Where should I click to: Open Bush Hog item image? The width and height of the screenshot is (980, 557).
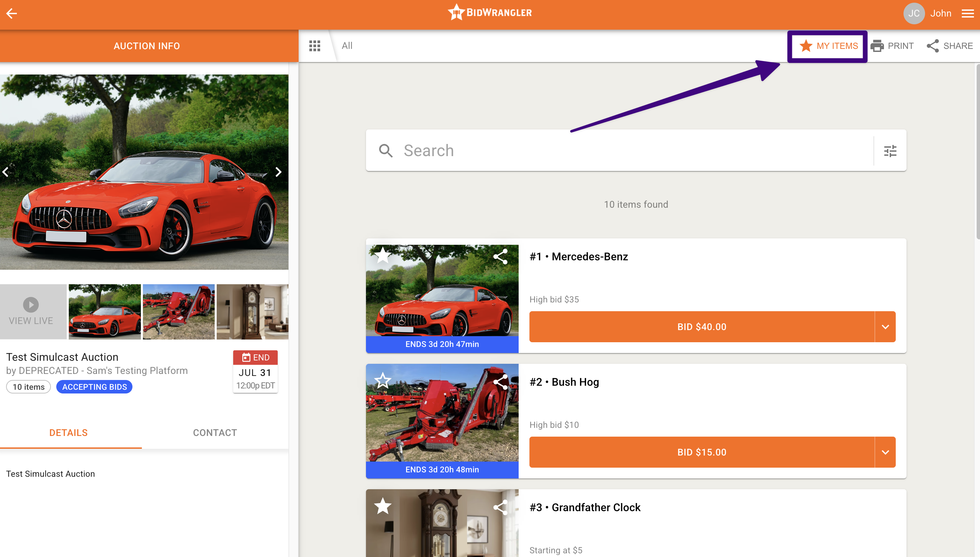[442, 413]
